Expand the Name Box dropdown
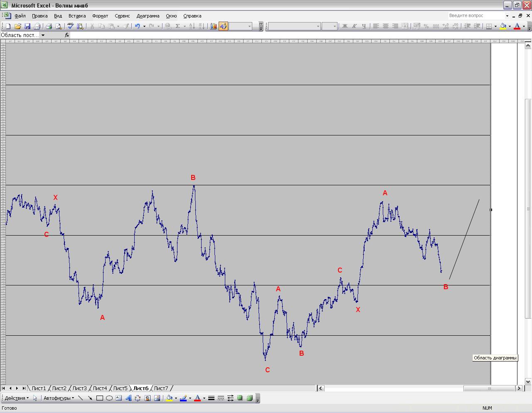This screenshot has width=532, height=413. click(x=43, y=35)
